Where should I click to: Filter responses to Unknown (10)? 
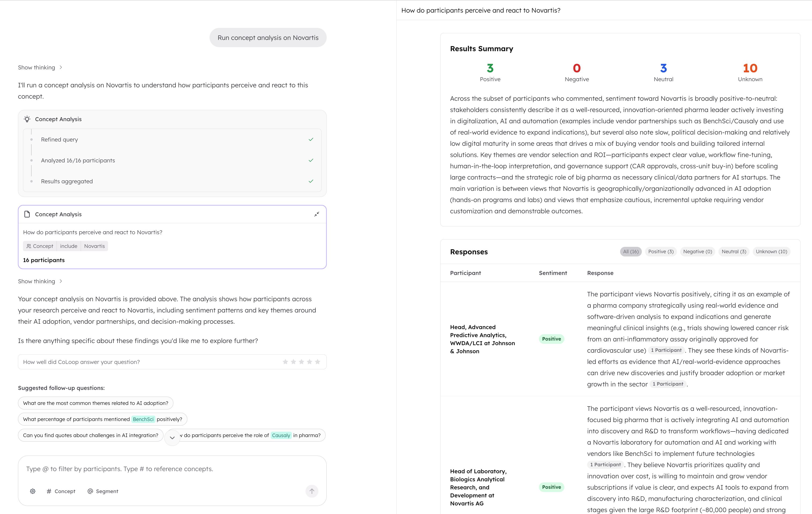coord(771,252)
